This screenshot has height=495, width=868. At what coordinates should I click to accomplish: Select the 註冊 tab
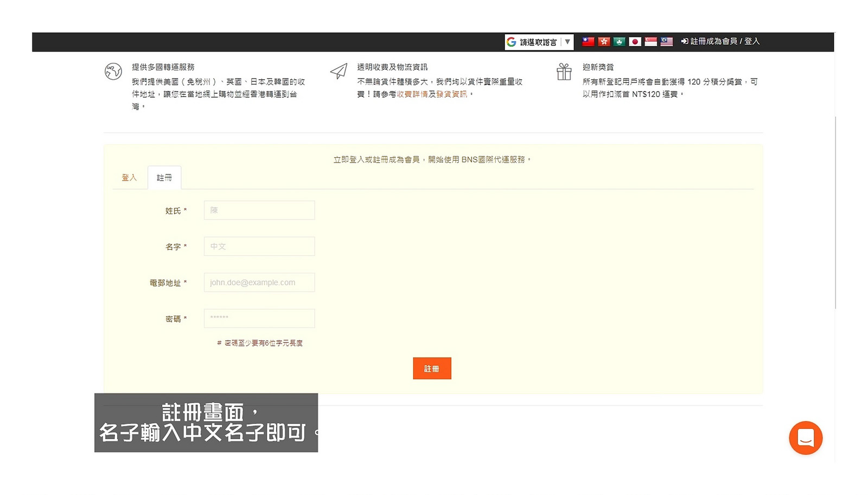coord(164,178)
